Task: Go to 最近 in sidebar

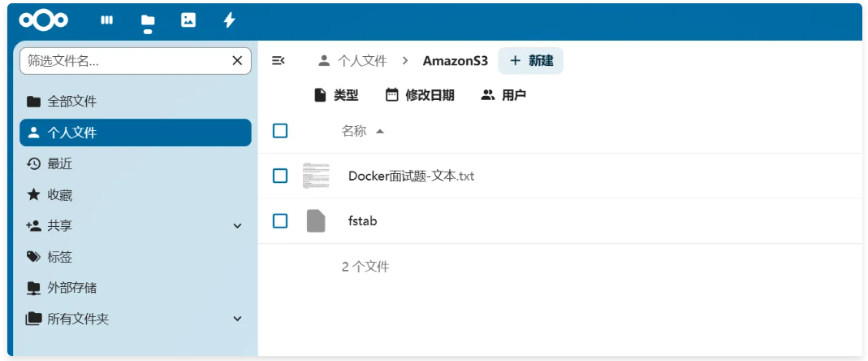Action: pyautogui.click(x=60, y=163)
